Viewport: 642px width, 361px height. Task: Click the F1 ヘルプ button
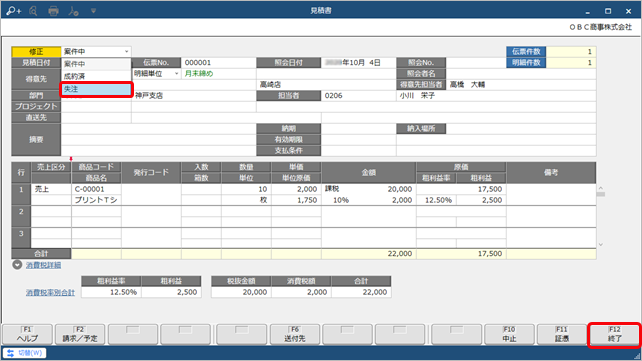tap(27, 334)
